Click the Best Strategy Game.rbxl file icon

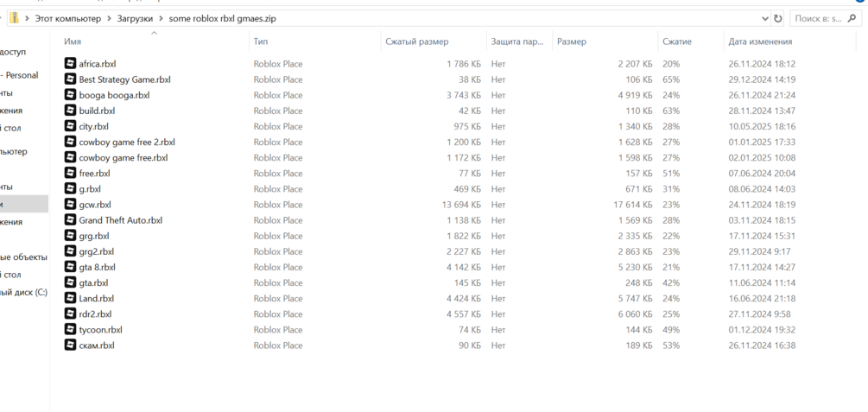(x=70, y=79)
